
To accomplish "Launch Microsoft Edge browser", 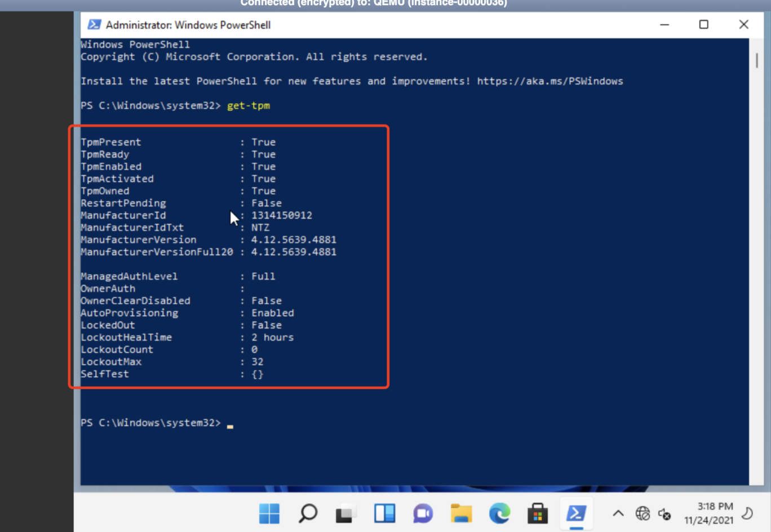I will coord(499,513).
